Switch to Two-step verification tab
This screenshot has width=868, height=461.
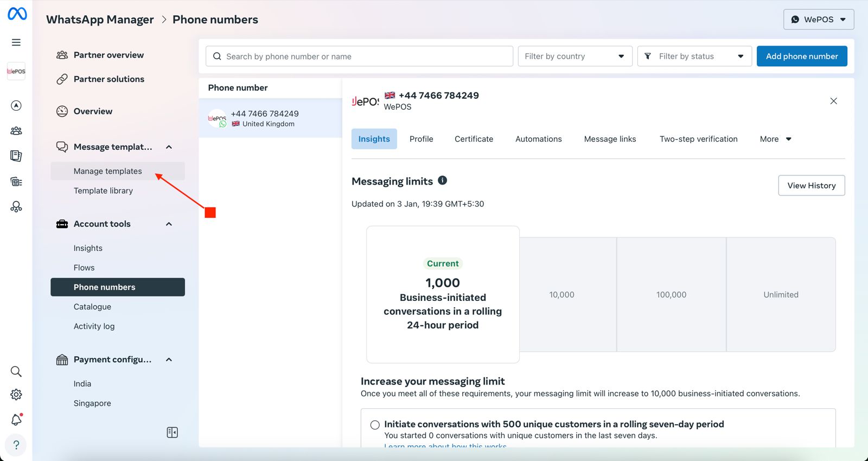pos(699,139)
